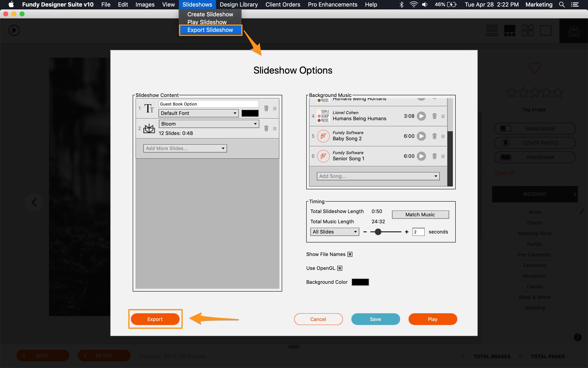Delete Humans Being Humans song
This screenshot has width=588, height=368.
pos(434,116)
